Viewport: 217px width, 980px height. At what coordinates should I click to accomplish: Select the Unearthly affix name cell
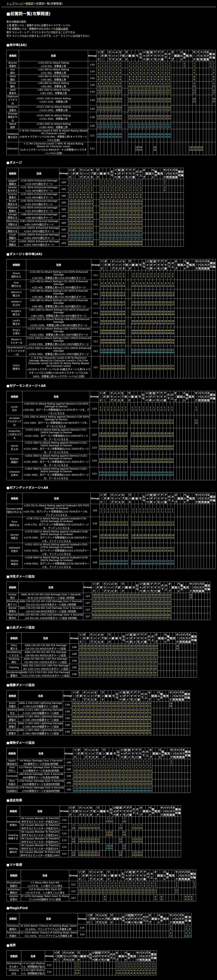point(15,434)
